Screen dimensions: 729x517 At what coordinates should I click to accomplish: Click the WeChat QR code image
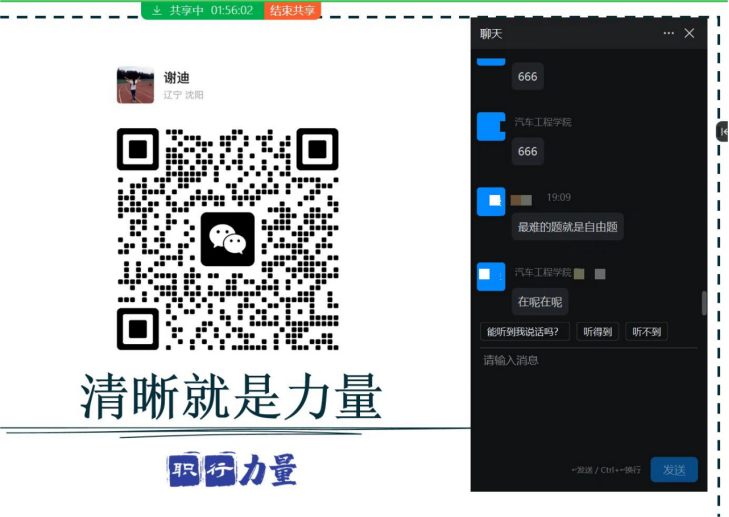click(227, 239)
